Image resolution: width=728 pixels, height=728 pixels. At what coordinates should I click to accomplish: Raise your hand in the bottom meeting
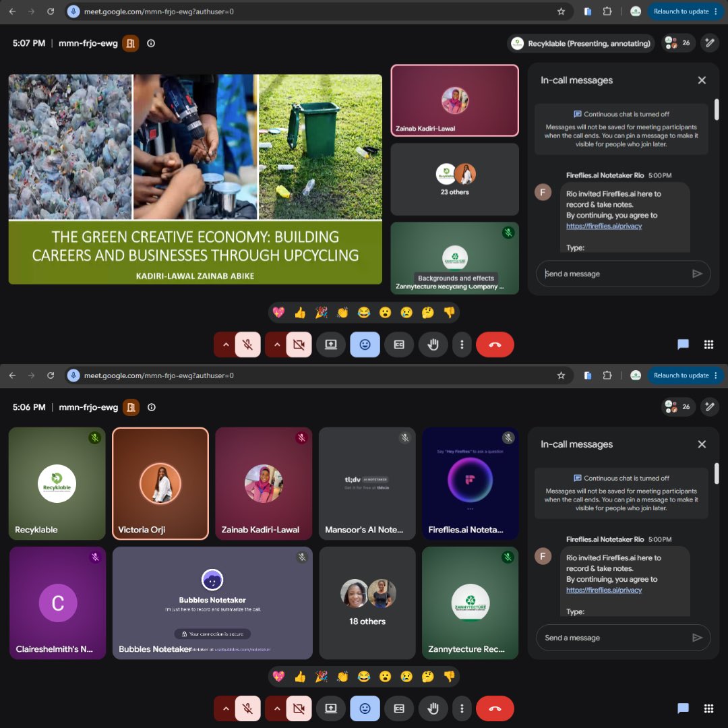click(x=433, y=708)
